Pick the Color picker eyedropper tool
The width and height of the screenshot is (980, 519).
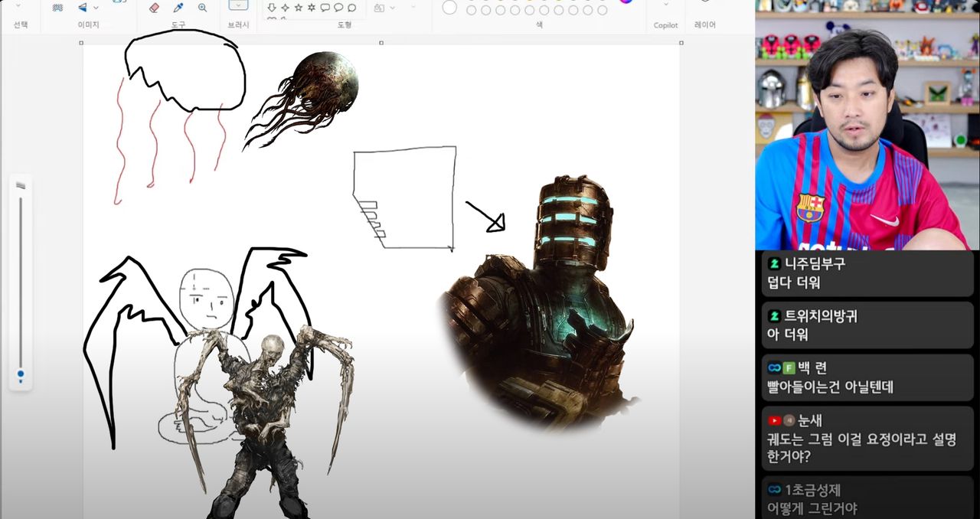point(178,8)
